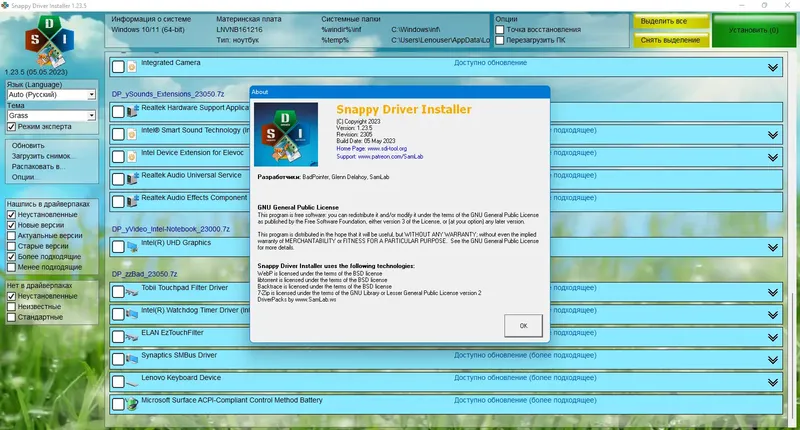
Task: Toggle the Новые версии filter checkbox
Action: 11,225
